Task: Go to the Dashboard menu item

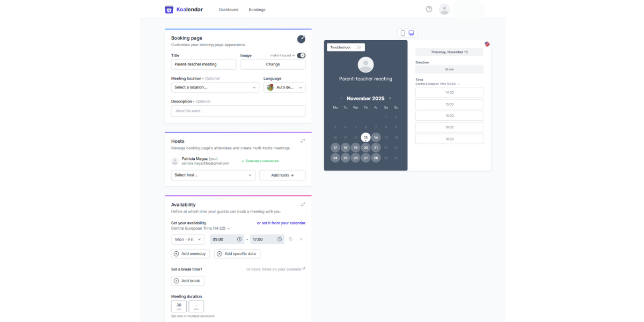Action: (x=229, y=9)
